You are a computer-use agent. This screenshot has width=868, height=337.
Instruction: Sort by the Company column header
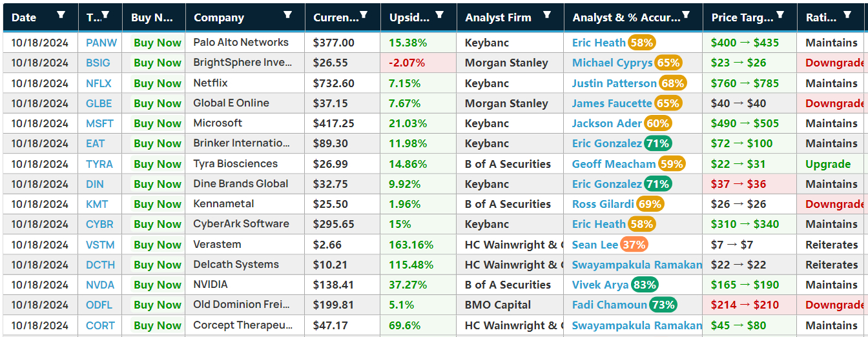[219, 17]
